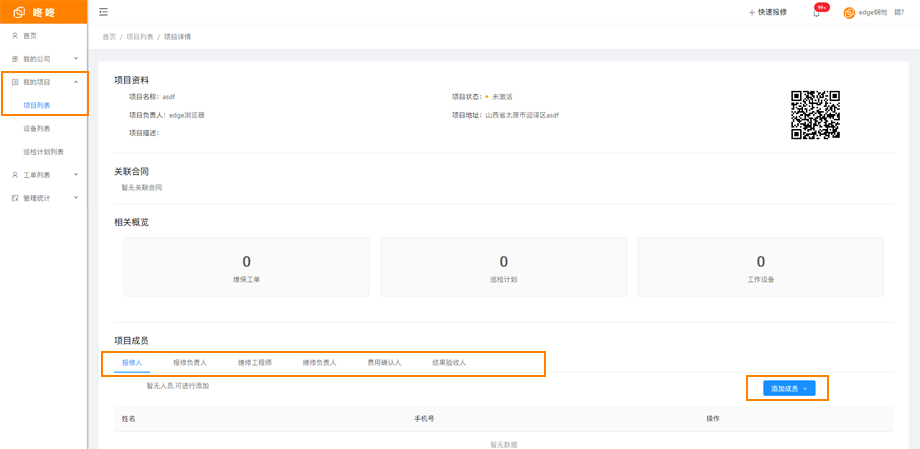Expand the 管理统计 menu chevron
Image resolution: width=920 pixels, height=449 pixels.
(x=76, y=198)
